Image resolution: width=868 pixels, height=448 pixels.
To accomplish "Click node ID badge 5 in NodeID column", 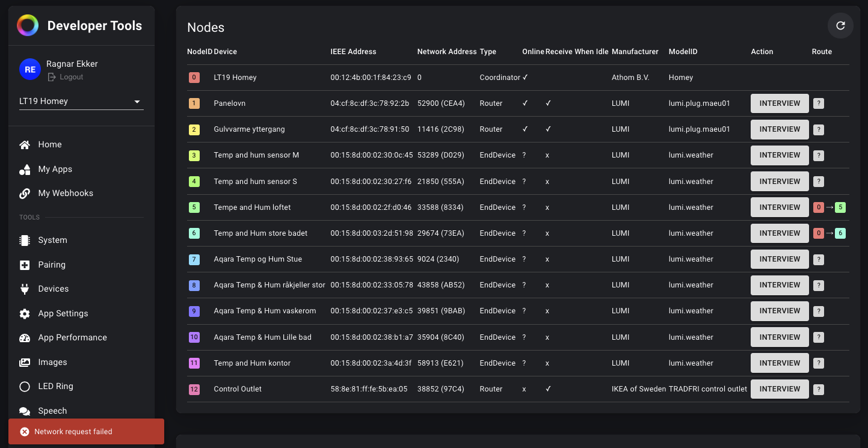I will click(x=194, y=207).
